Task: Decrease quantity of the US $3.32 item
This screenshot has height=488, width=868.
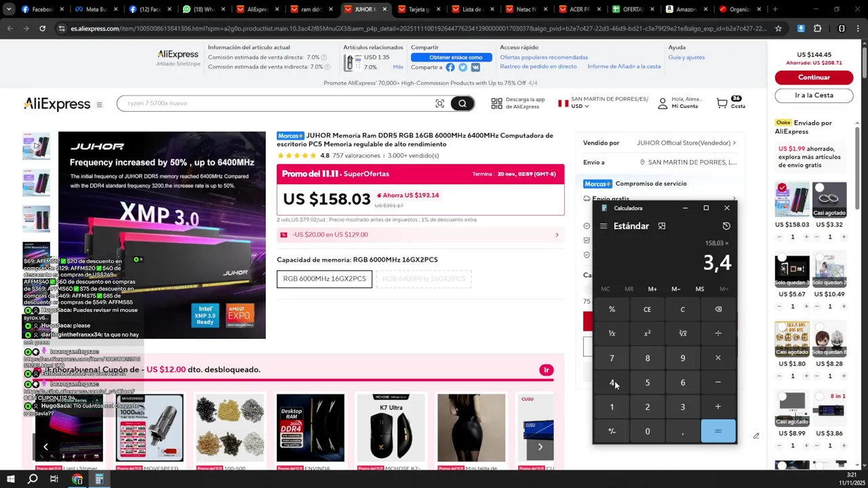Action: (x=815, y=237)
